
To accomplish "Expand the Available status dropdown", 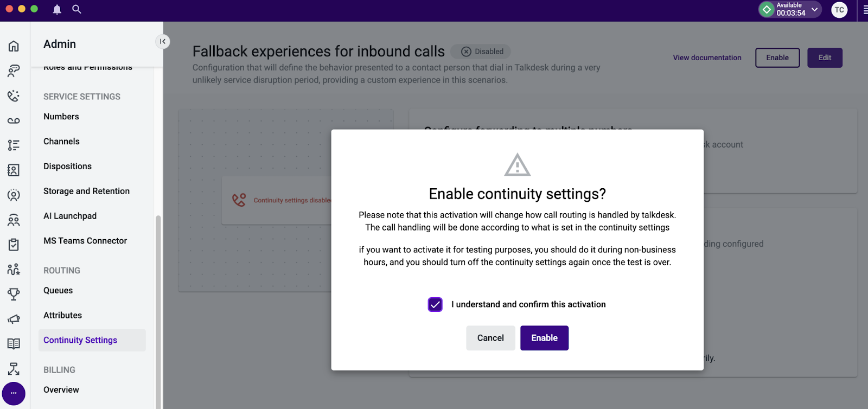I will pyautogui.click(x=814, y=9).
